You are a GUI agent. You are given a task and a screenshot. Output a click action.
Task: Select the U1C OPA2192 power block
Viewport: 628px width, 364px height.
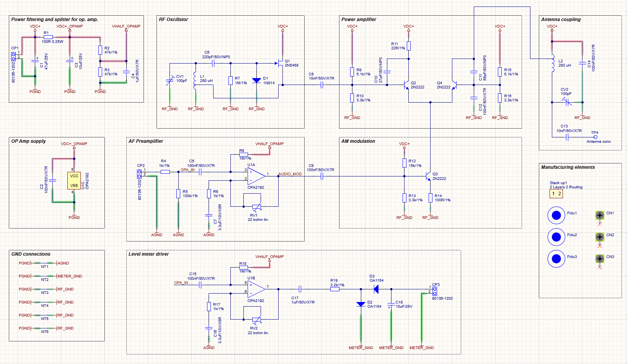tap(74, 181)
